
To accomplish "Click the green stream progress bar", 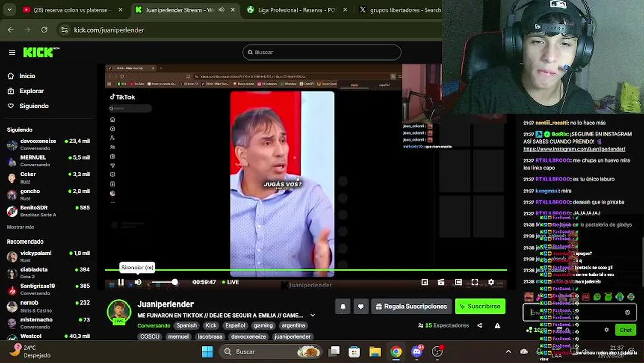I will click(x=306, y=271).
